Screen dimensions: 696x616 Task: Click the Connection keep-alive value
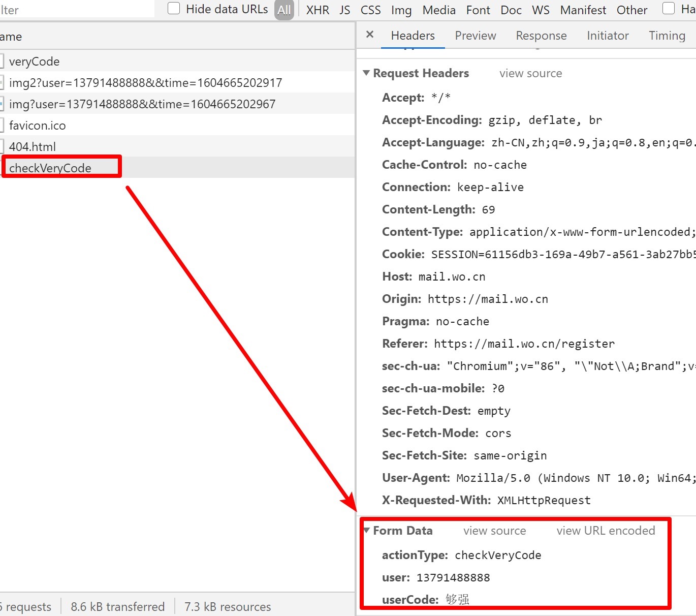point(490,187)
